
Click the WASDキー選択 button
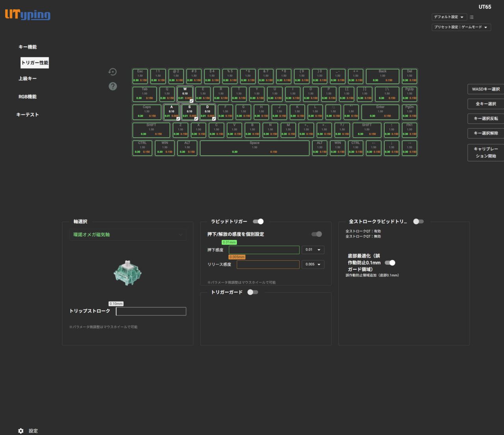tap(486, 89)
